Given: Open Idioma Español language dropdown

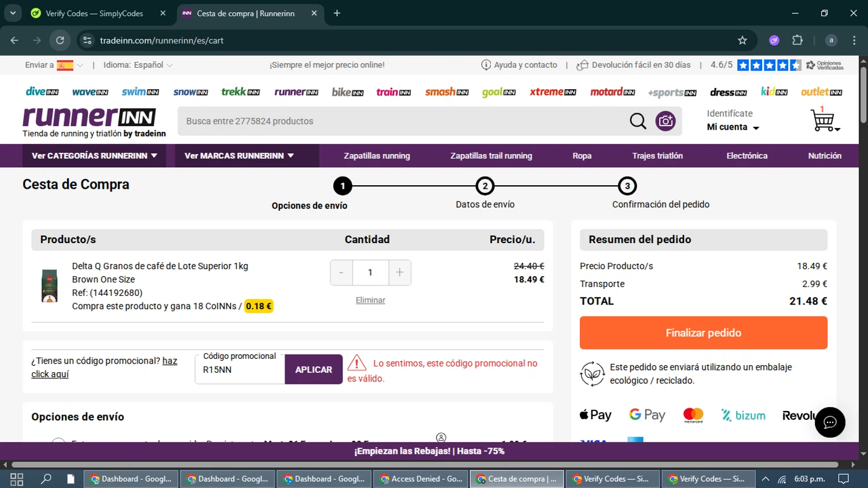Looking at the screenshot, I should (x=138, y=65).
